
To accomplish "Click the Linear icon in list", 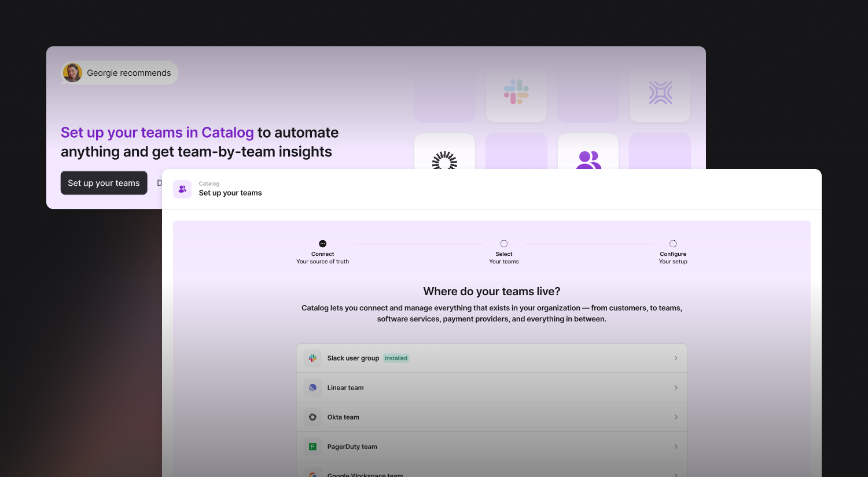I will (x=312, y=388).
